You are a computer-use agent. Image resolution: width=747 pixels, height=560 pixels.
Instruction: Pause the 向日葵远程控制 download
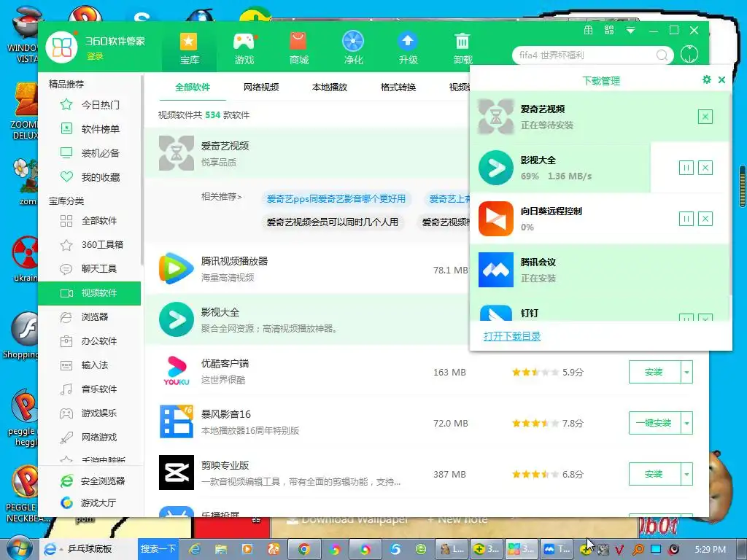[686, 219]
